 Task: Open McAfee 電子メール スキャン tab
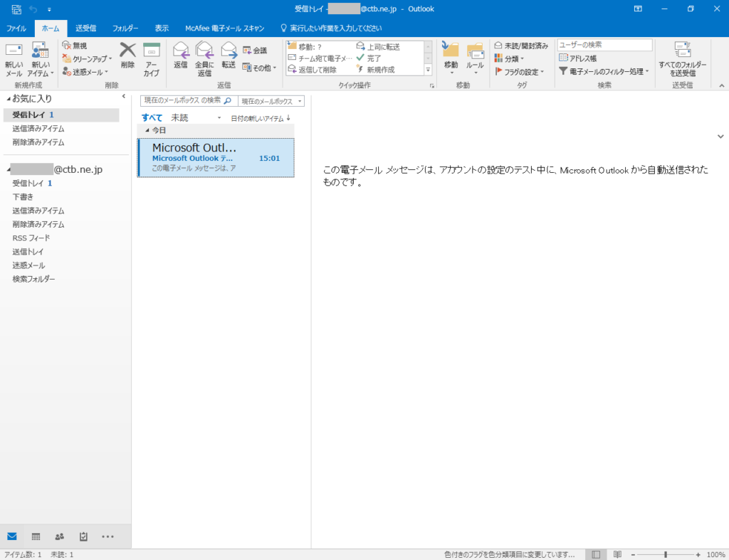(224, 28)
